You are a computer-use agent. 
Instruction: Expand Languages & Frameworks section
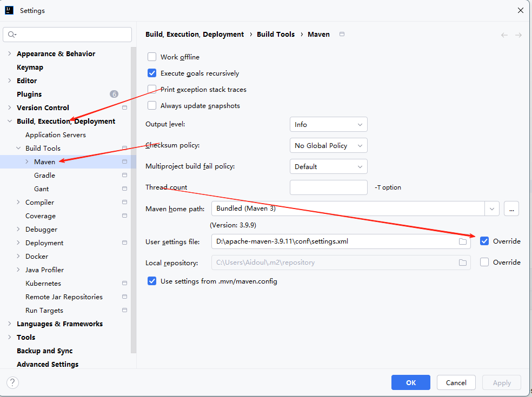point(10,324)
